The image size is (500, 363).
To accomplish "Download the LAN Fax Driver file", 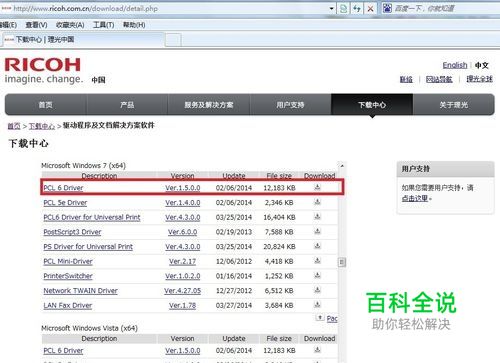I will coord(317,304).
